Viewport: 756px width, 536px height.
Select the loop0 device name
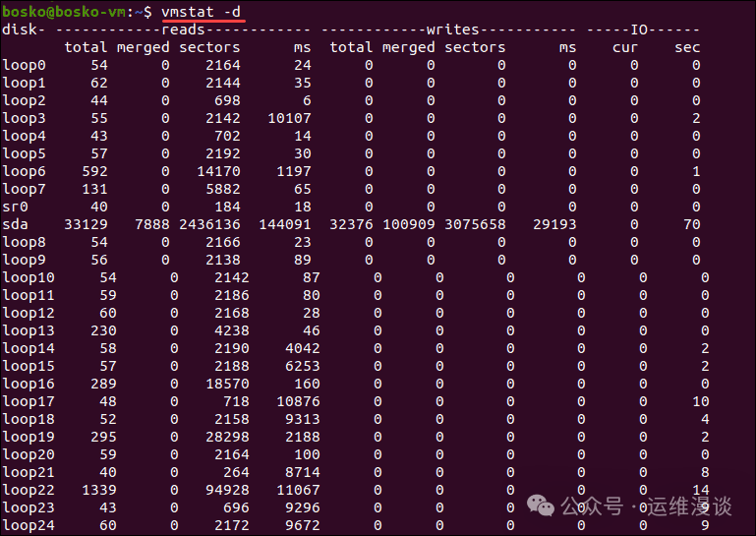25,66
